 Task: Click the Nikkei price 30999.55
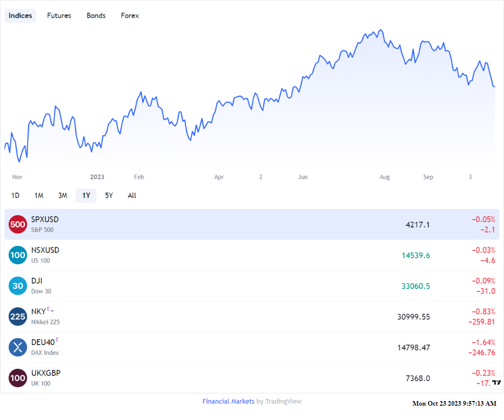pyautogui.click(x=414, y=317)
